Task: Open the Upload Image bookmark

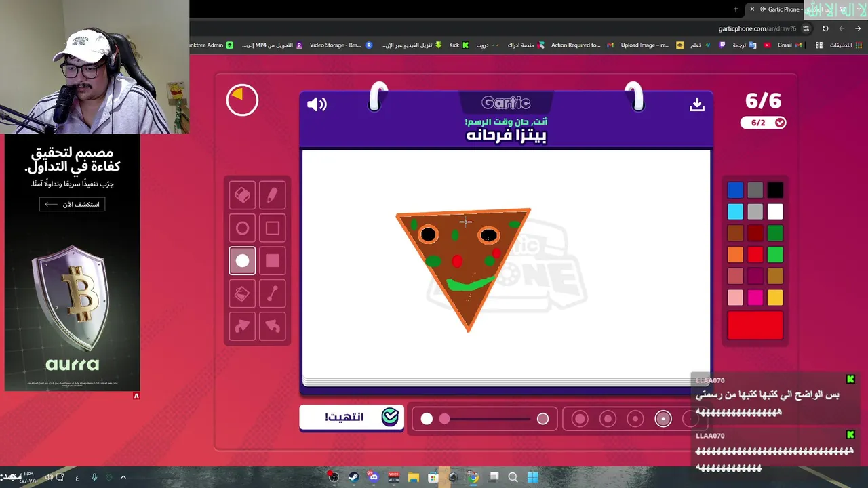Action: [x=652, y=45]
